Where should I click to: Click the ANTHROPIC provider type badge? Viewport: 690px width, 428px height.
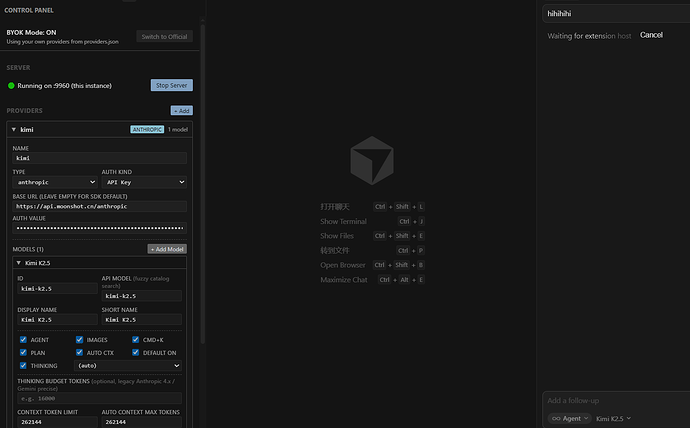click(x=147, y=129)
